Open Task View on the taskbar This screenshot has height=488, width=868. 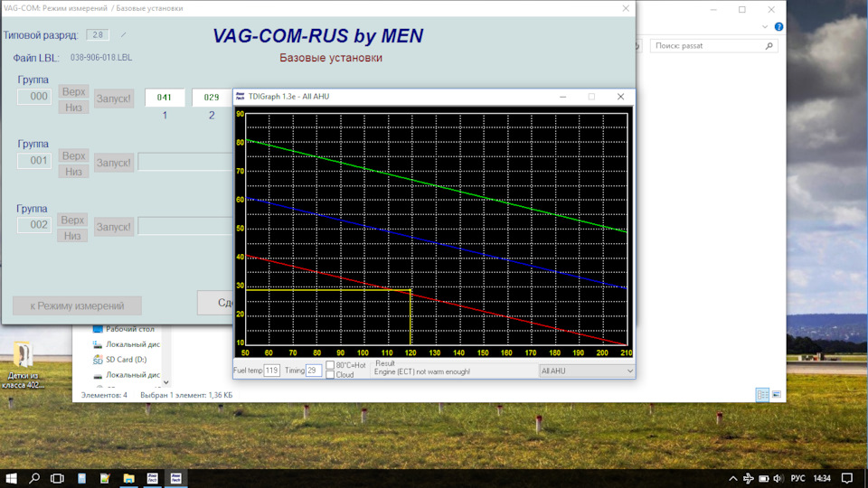coord(57,478)
